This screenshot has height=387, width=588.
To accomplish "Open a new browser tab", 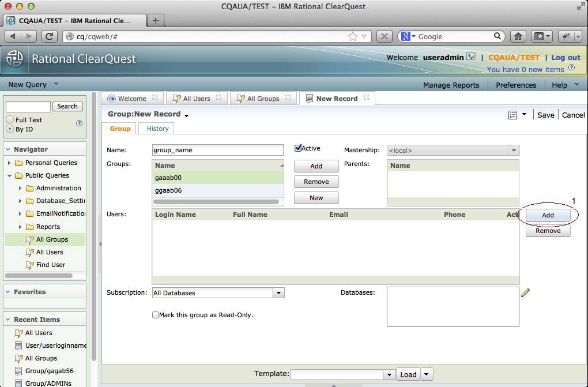I will [x=156, y=21].
